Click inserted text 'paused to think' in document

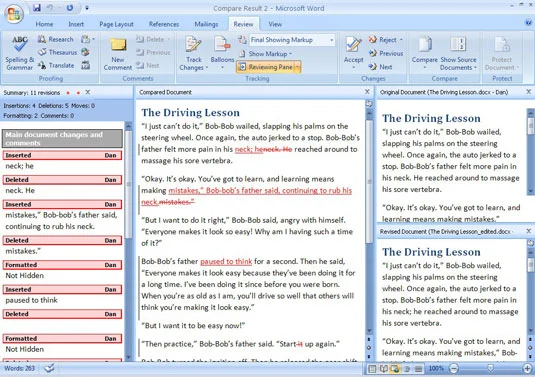(x=226, y=261)
